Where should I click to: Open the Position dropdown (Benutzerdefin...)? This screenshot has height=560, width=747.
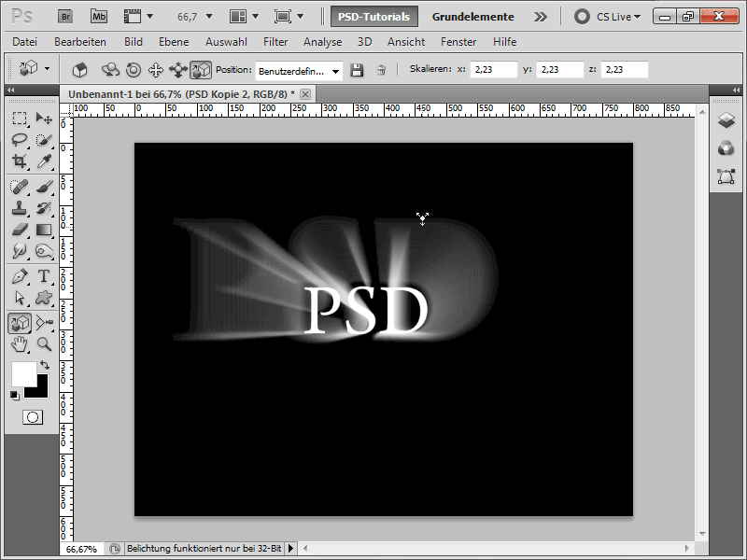[299, 72]
